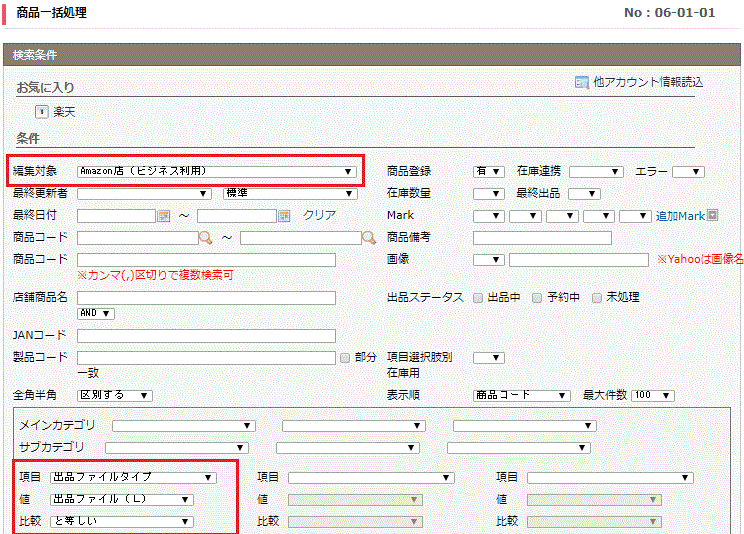Toggle the 部分一致 checkbox for 製品コード

(345, 358)
